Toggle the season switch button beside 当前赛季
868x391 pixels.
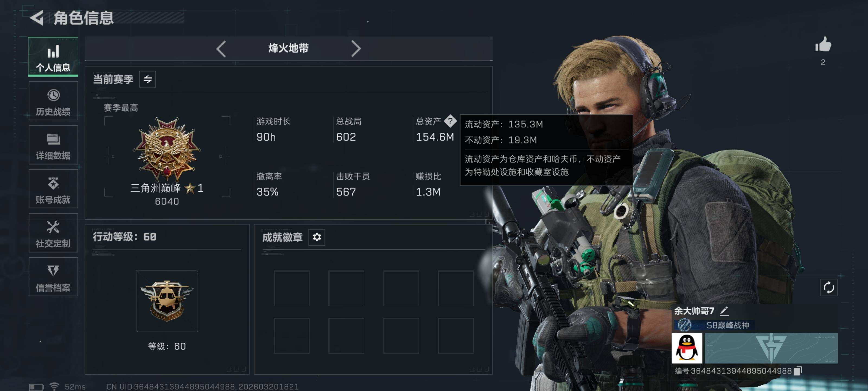(148, 79)
